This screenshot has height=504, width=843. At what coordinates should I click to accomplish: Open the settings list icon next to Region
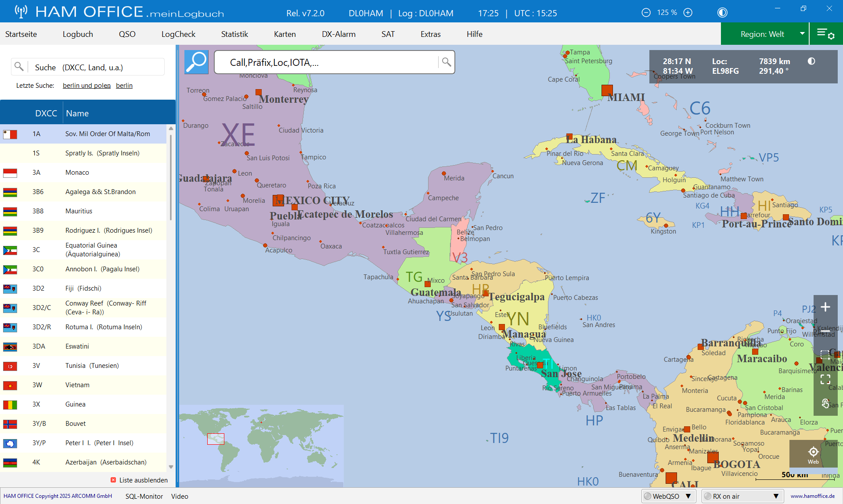point(826,34)
